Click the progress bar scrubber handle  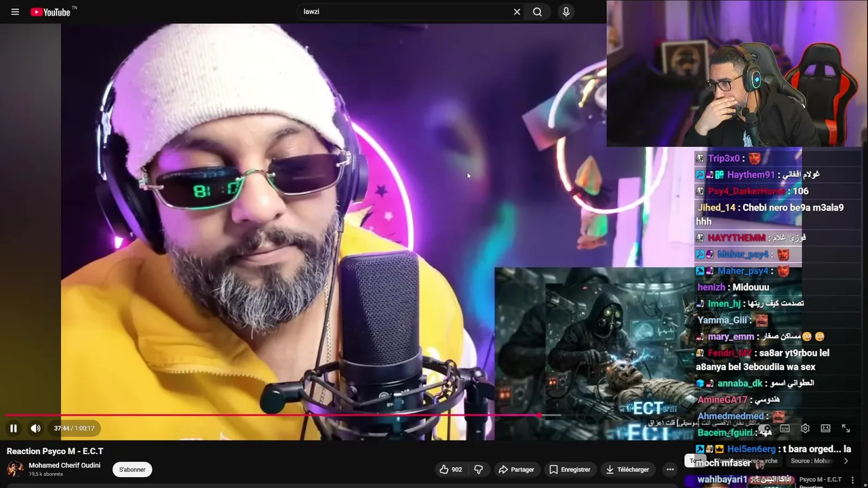[x=539, y=415]
